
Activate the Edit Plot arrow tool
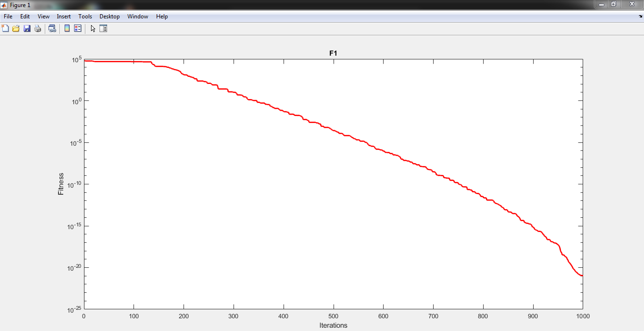(x=93, y=28)
